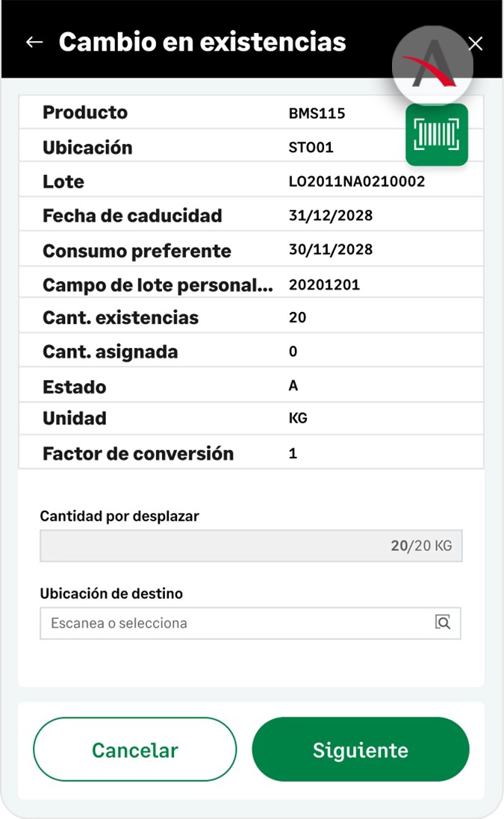This screenshot has height=819, width=504.
Task: Tap the Unidad row showing KG
Action: (251, 418)
